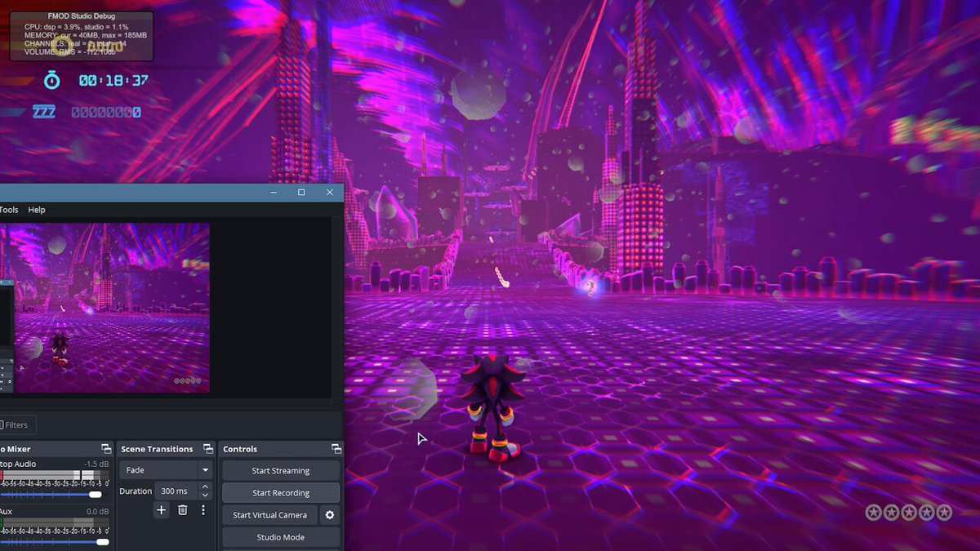This screenshot has width=980, height=551.
Task: Pop out the Controls dock
Action: pyautogui.click(x=336, y=449)
